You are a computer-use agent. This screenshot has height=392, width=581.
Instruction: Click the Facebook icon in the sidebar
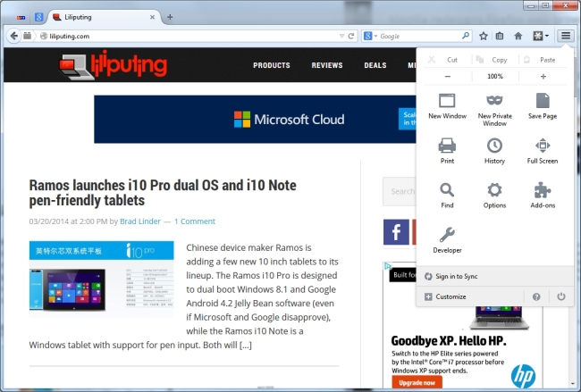[396, 232]
